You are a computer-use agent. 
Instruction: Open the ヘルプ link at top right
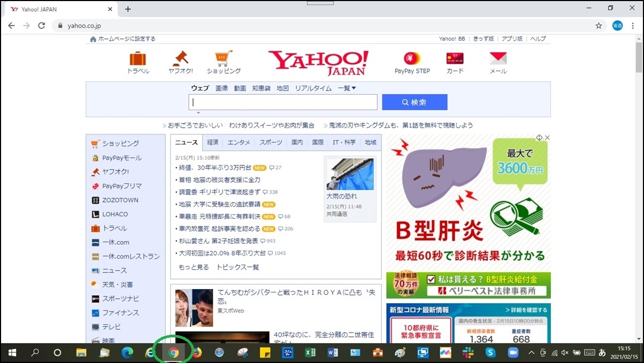538,39
